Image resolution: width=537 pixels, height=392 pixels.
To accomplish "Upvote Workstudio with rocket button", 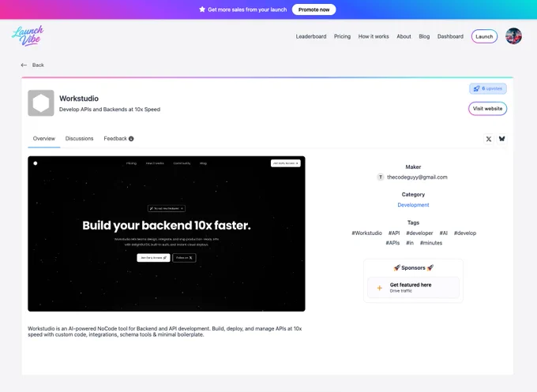I will click(488, 88).
